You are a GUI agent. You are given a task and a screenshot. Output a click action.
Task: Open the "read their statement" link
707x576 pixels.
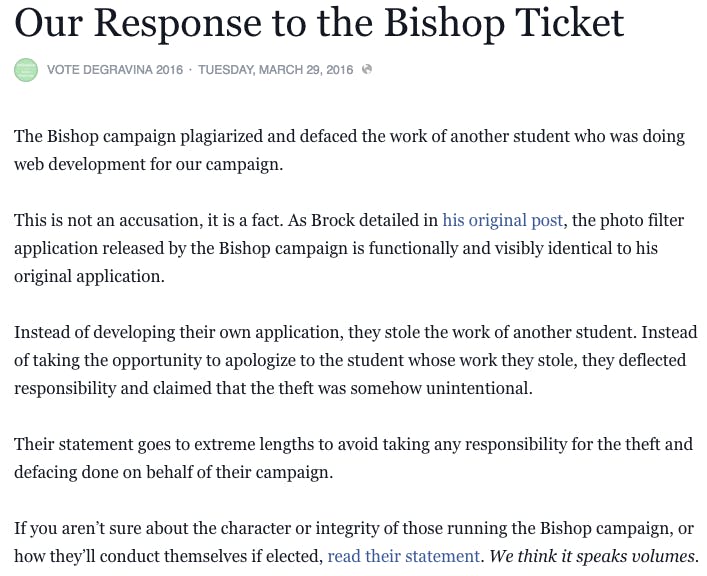click(403, 556)
